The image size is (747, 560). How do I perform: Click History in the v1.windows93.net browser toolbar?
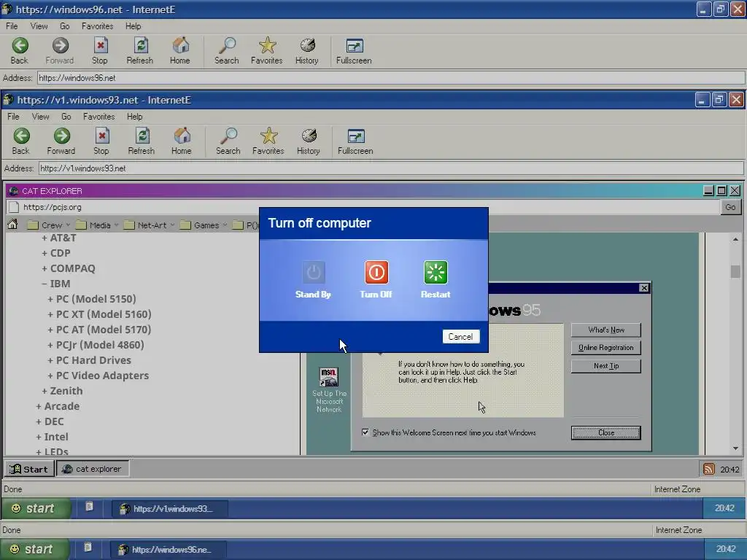pyautogui.click(x=309, y=141)
